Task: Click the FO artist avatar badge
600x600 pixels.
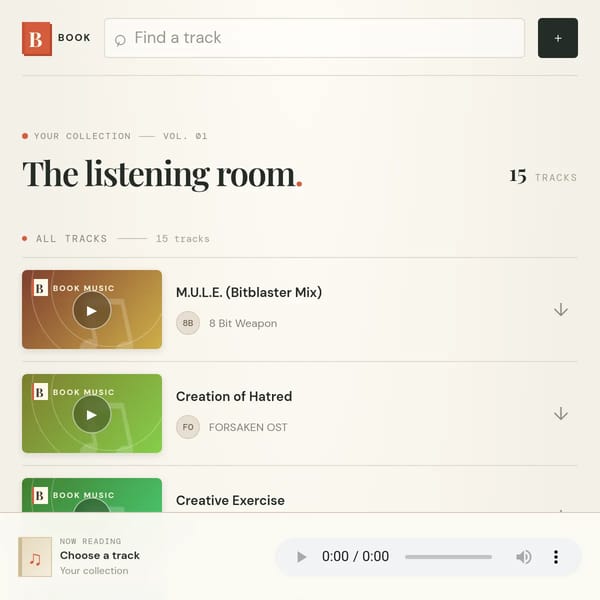Action: [x=188, y=427]
